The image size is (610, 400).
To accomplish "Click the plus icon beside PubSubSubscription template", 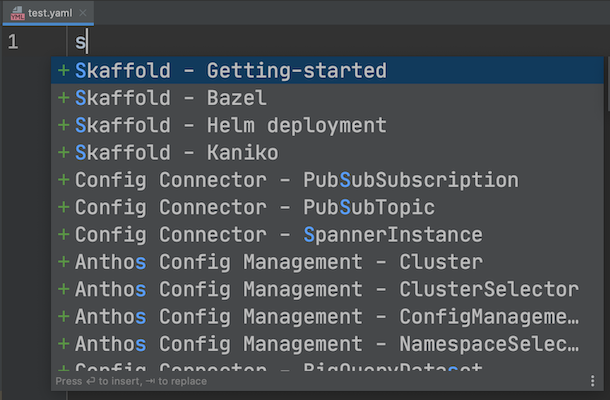I will (64, 181).
